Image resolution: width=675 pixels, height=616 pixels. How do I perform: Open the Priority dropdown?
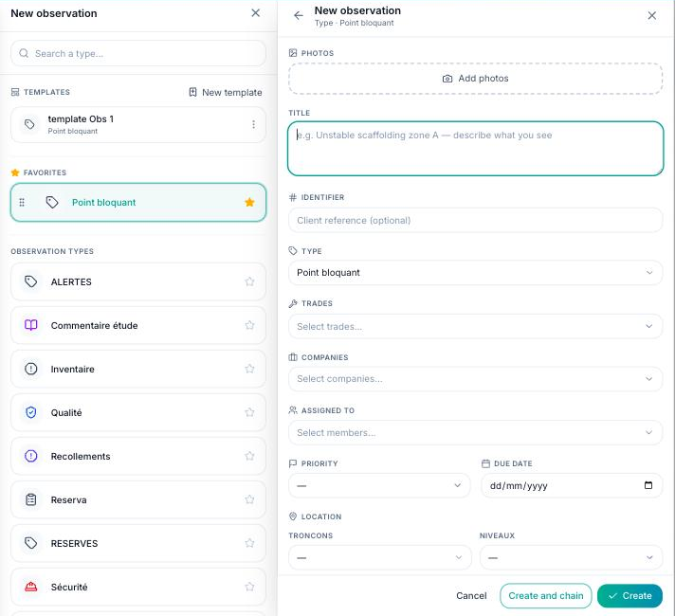pos(379,485)
